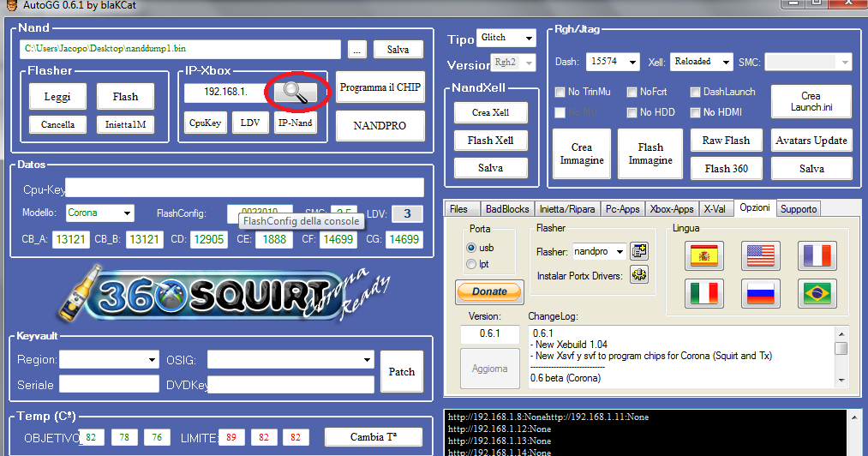
Task: Click the 360 Squirt Corona Ready logo
Action: coord(224,294)
